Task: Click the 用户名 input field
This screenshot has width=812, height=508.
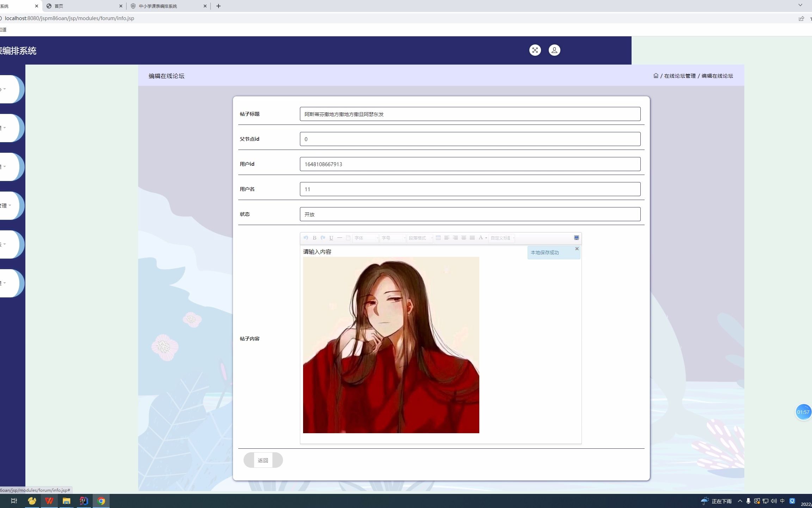Action: pyautogui.click(x=470, y=189)
